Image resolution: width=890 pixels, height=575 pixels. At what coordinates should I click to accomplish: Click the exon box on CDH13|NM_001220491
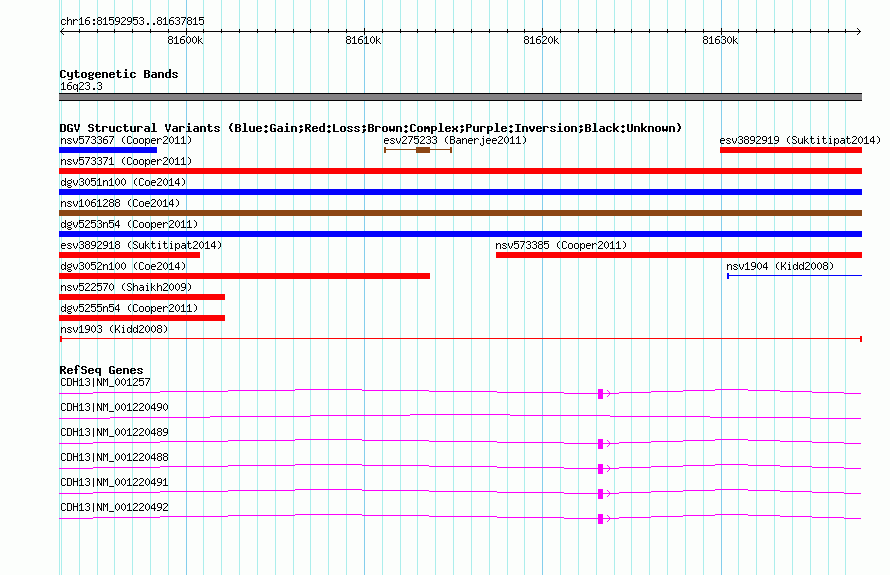click(x=601, y=494)
